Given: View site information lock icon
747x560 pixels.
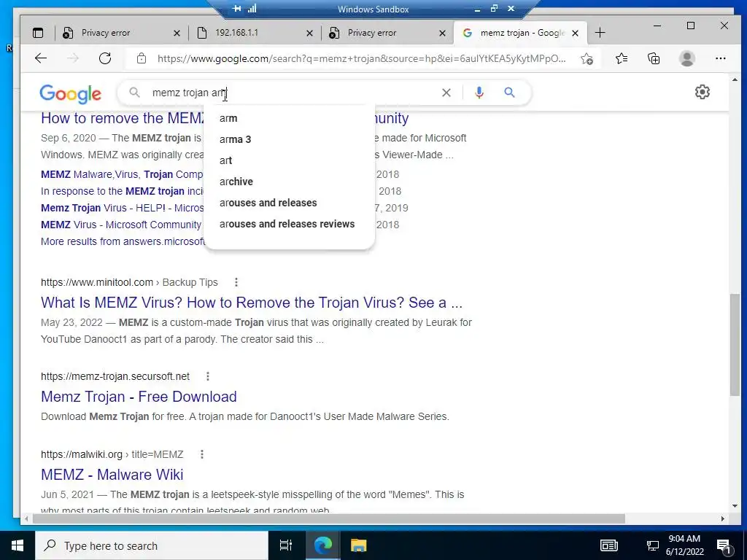Looking at the screenshot, I should [141, 58].
